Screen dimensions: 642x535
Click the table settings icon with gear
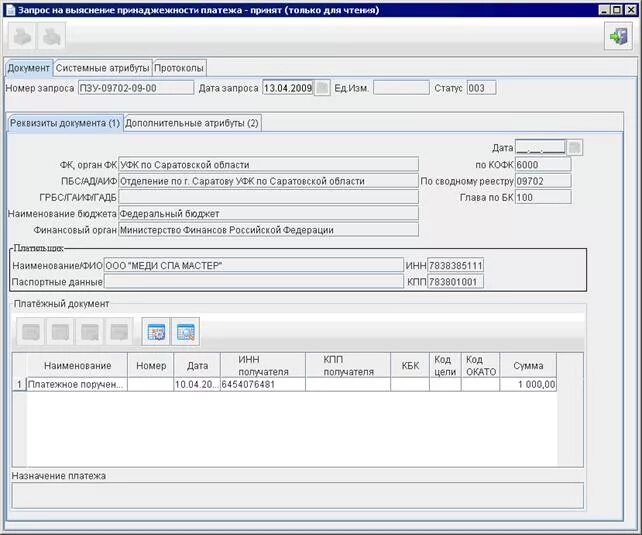coord(156,332)
